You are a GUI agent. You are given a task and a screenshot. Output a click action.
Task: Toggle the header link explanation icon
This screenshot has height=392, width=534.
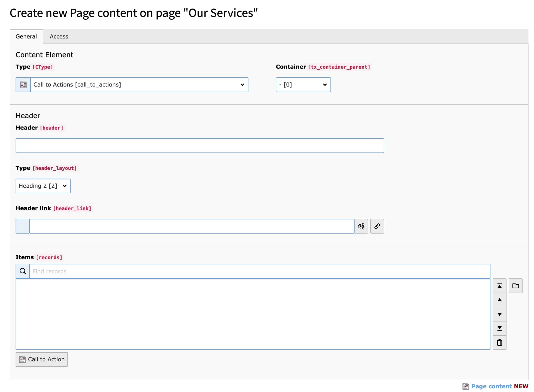click(361, 226)
